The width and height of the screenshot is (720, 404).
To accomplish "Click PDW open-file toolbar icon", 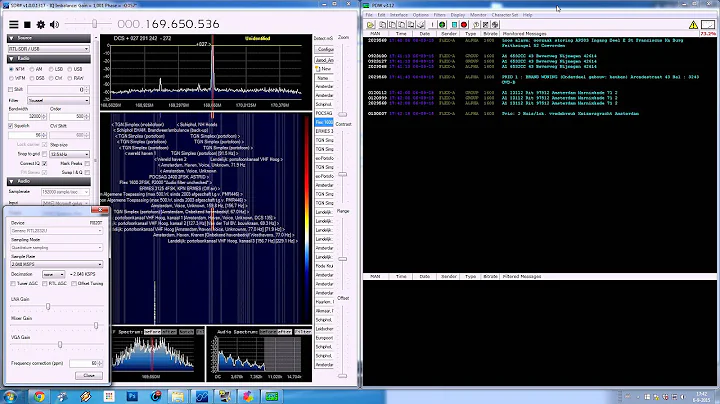I will pos(370,25).
